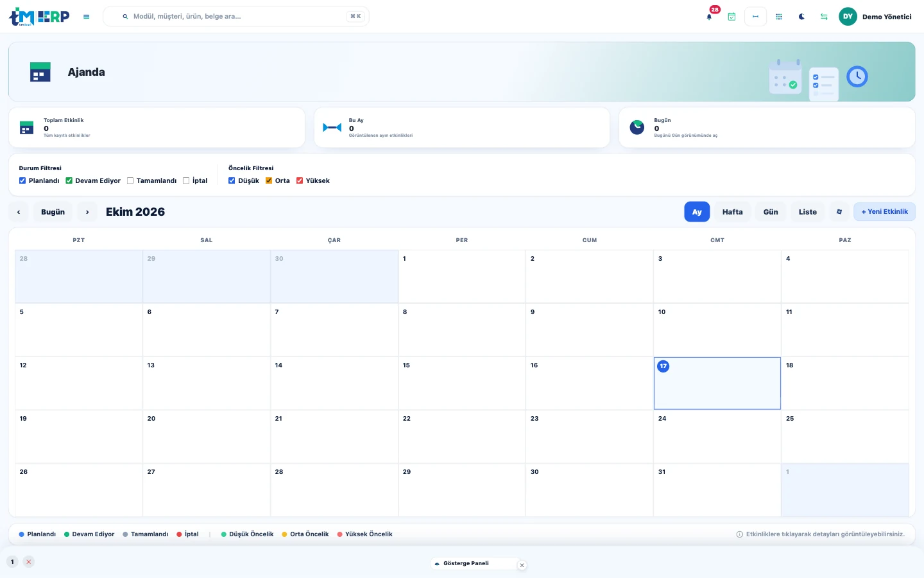Switch to Ay month view
924x578 pixels.
pos(697,212)
